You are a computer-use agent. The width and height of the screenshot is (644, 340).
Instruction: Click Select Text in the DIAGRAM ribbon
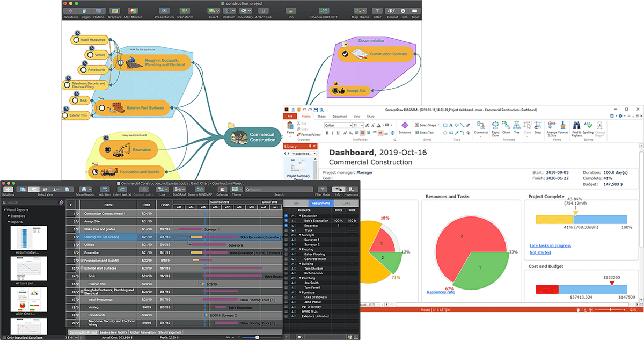[424, 132]
